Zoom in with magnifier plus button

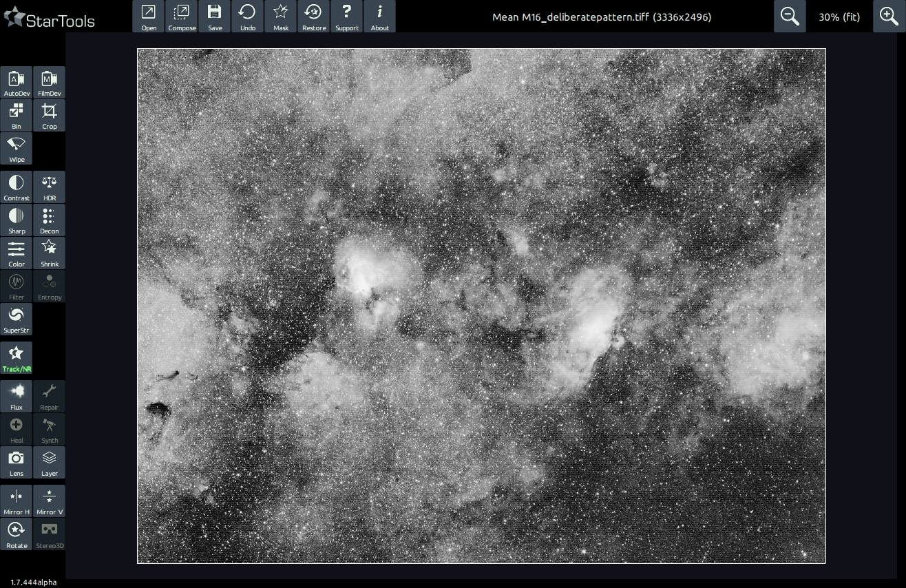pos(889,17)
